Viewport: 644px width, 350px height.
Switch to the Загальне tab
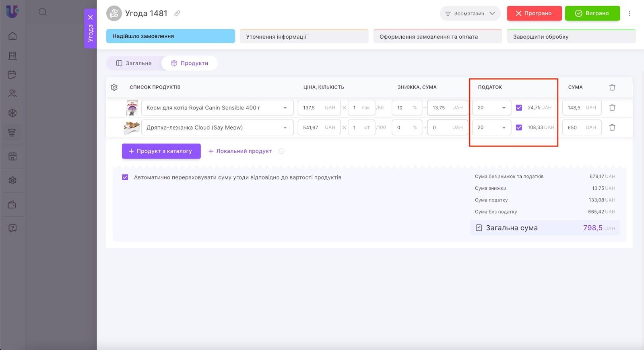click(134, 63)
